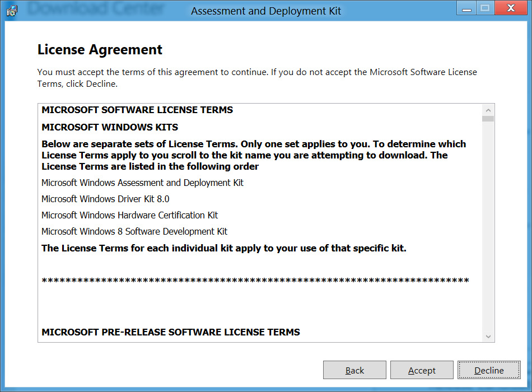Click the Windows 8 Software Development Kit line
Image resolution: width=532 pixels, height=392 pixels.
[134, 231]
